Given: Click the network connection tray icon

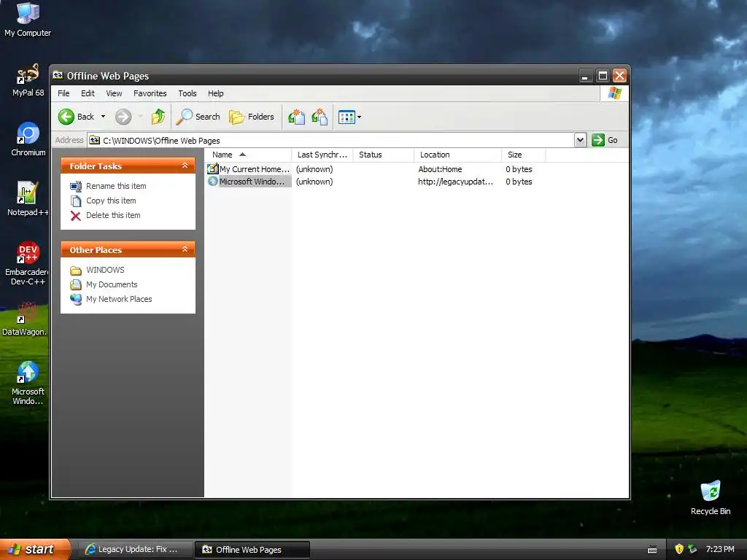Looking at the screenshot, I should tap(692, 549).
